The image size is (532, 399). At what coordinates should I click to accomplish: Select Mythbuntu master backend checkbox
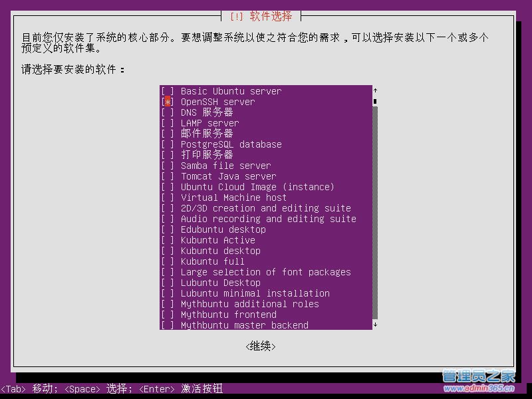point(168,325)
